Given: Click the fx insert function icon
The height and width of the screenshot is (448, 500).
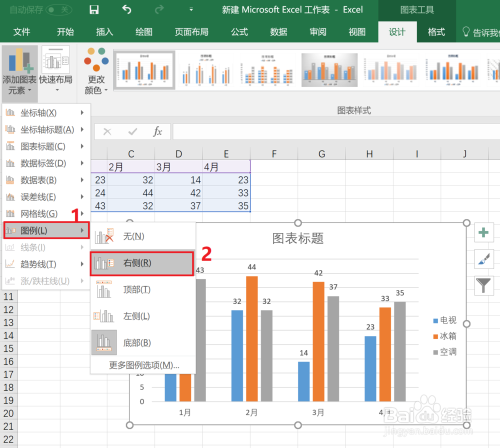Looking at the screenshot, I should 158,131.
